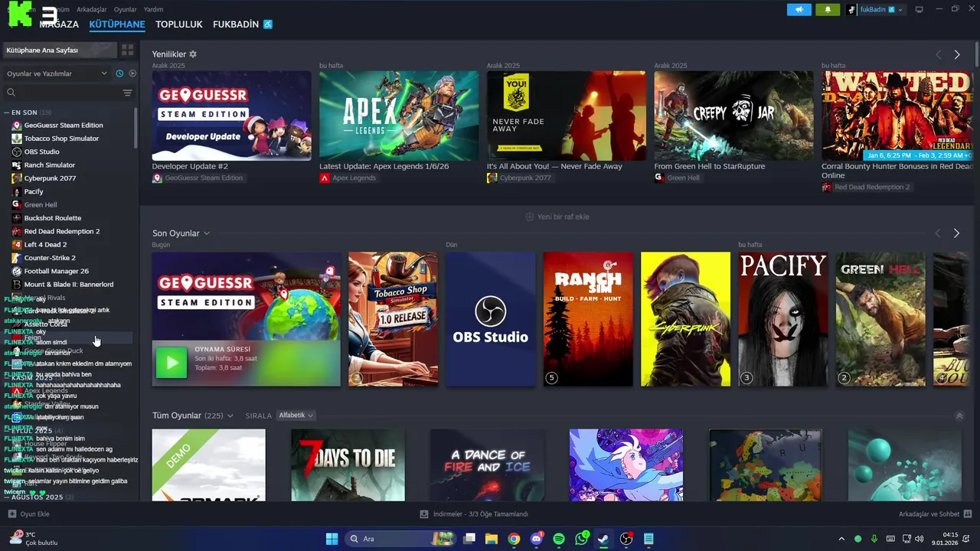Open Spotify from the taskbar
Image resolution: width=980 pixels, height=551 pixels.
tap(559, 539)
